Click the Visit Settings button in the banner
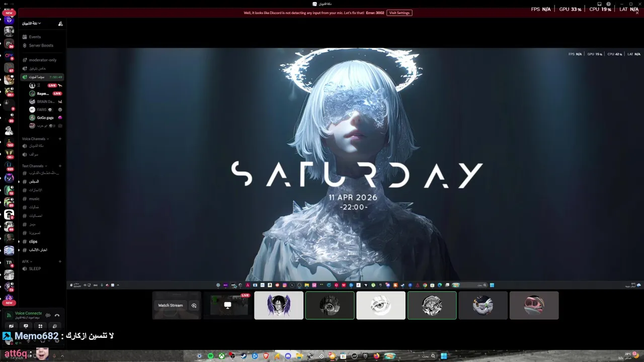 [x=399, y=13]
